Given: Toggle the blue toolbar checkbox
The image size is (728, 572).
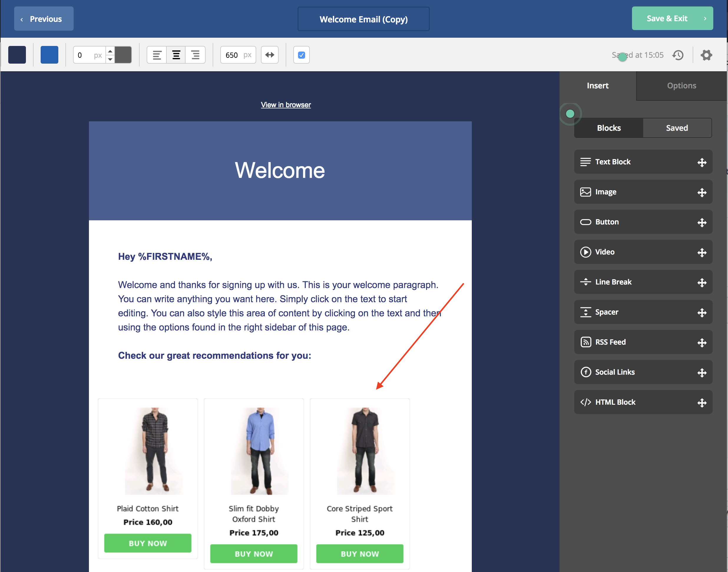Looking at the screenshot, I should (x=301, y=55).
